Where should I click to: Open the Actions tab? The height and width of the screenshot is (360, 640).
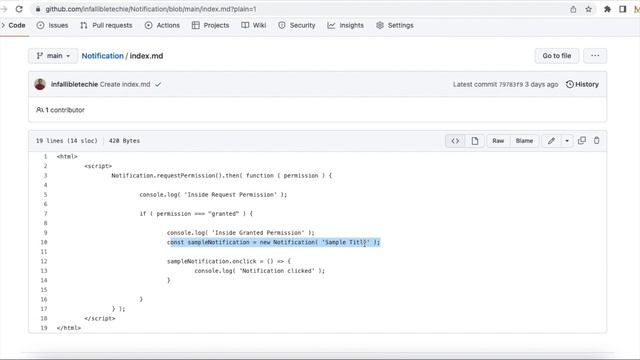pos(162,25)
